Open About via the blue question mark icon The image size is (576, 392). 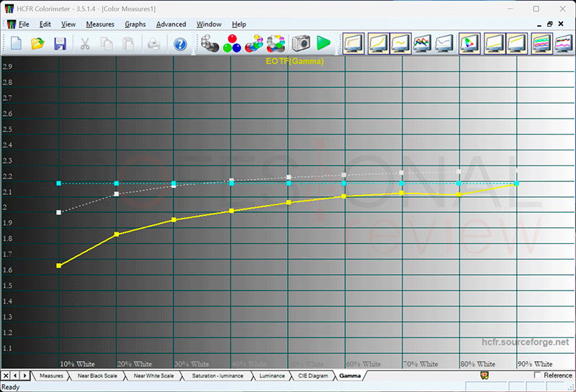180,44
